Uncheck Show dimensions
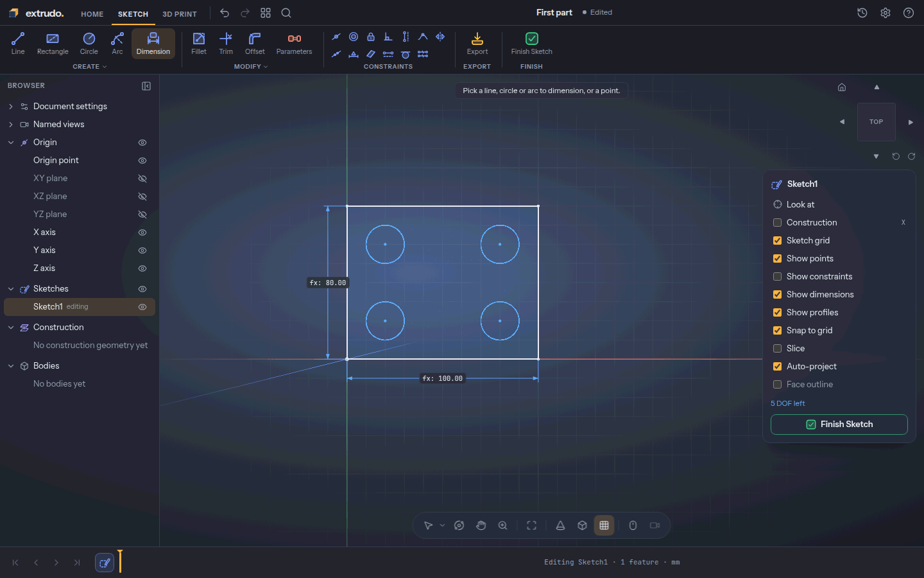924x578 pixels. [x=777, y=295]
